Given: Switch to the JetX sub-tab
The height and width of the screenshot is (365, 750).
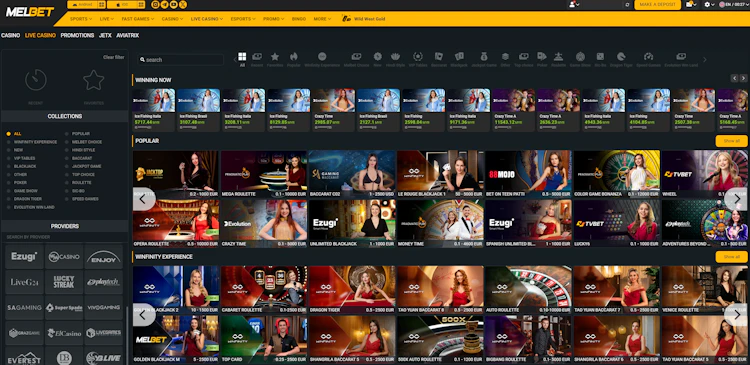Looking at the screenshot, I should click(105, 35).
